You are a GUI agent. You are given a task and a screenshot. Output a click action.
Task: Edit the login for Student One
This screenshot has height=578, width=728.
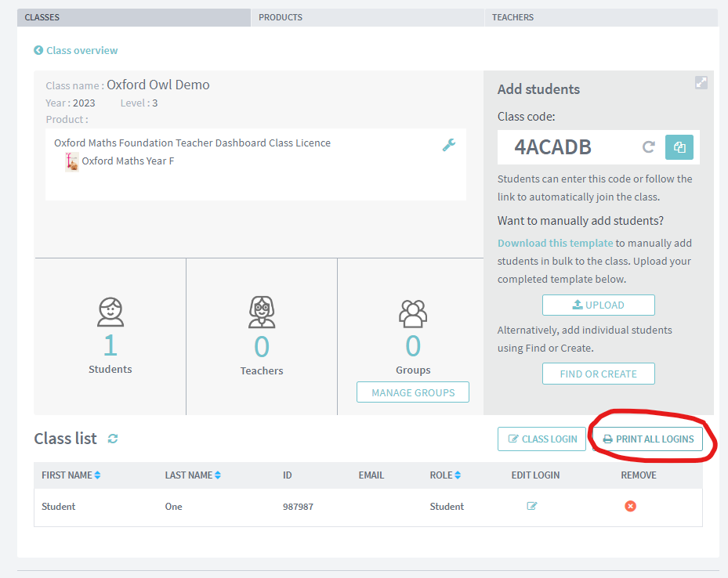pos(531,506)
